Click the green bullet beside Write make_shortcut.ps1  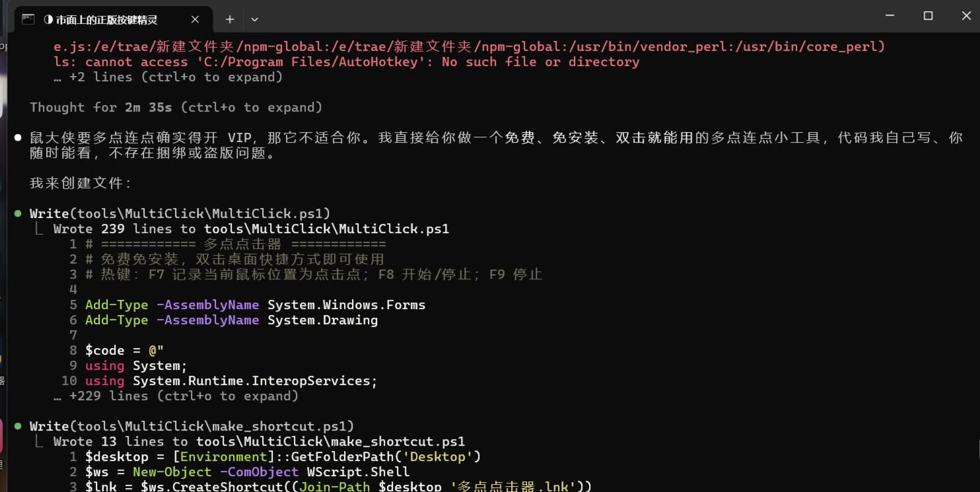click(x=18, y=426)
